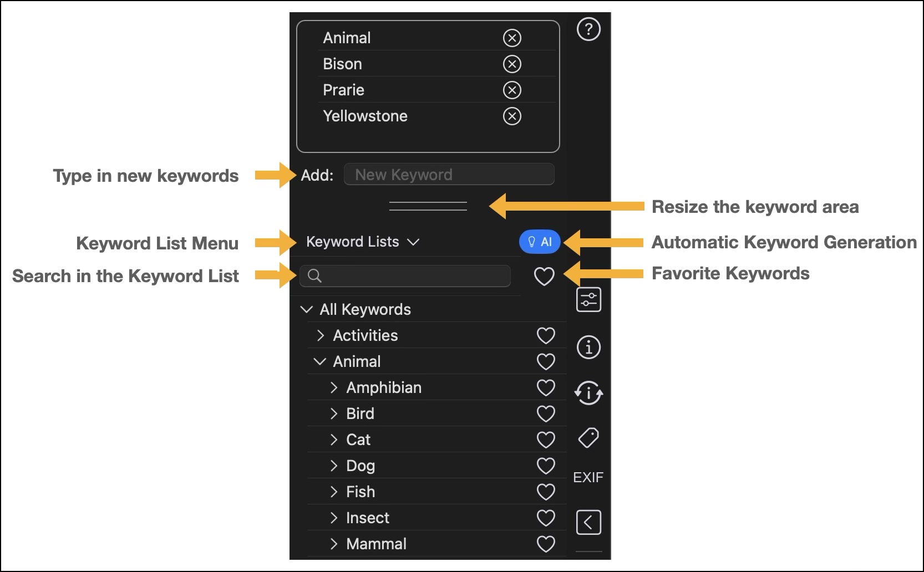Collapse the All Keywords group

point(306,309)
